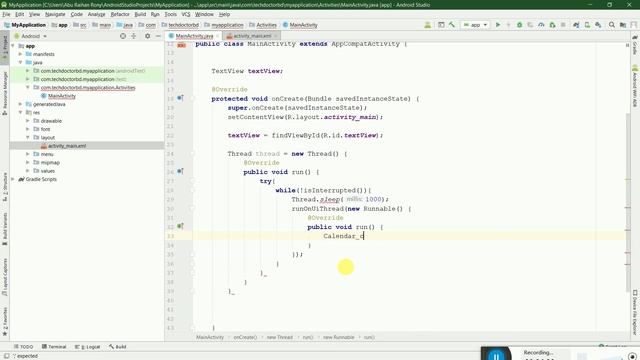
Task: Click Attach debugger to Android process icon
Action: click(552, 25)
